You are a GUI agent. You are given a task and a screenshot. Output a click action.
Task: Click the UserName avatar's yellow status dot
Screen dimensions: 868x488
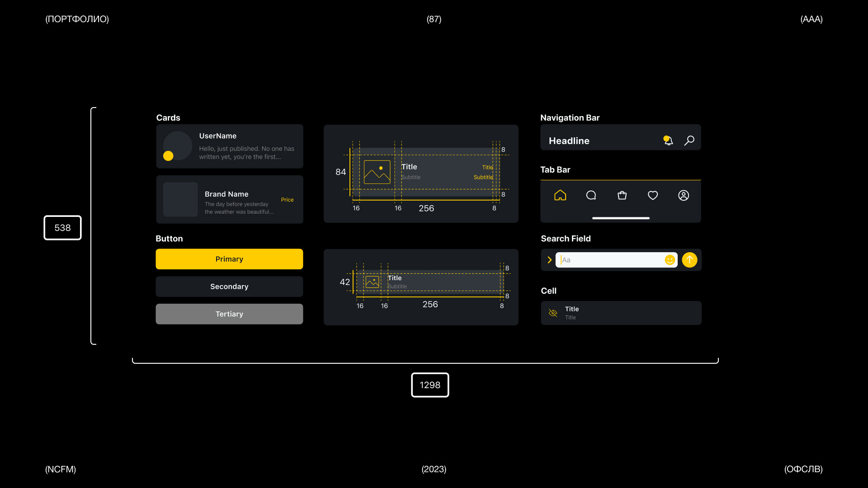click(168, 156)
